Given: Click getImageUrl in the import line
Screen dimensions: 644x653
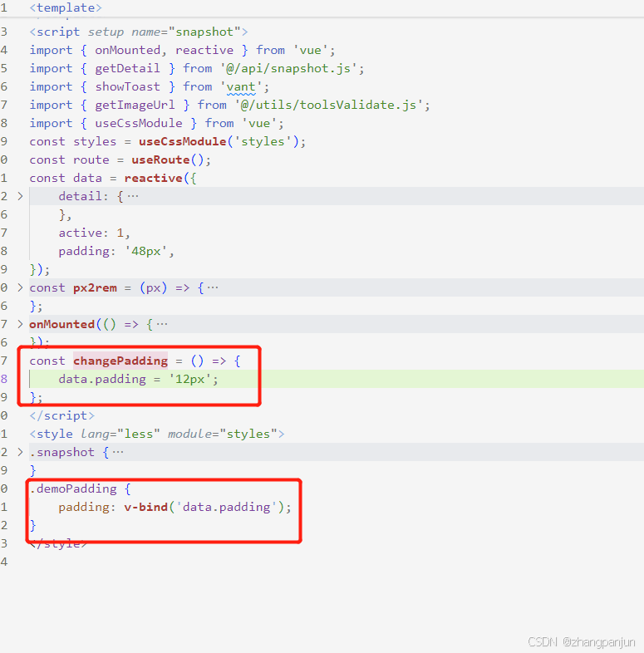Looking at the screenshot, I should tap(135, 106).
